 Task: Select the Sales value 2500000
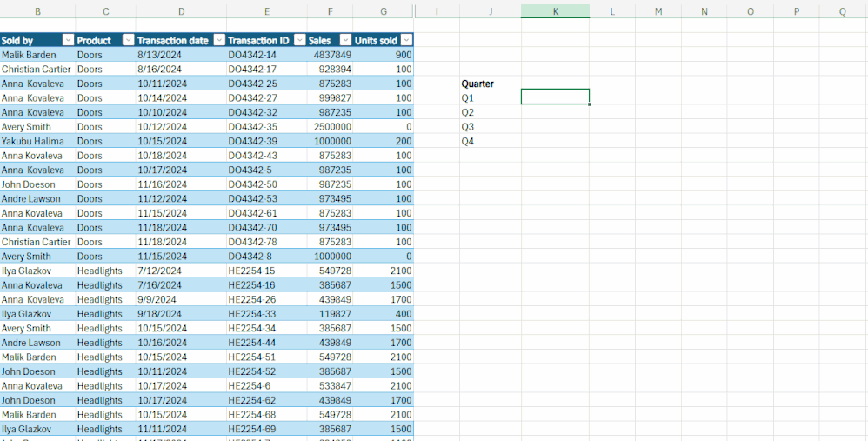pyautogui.click(x=330, y=127)
